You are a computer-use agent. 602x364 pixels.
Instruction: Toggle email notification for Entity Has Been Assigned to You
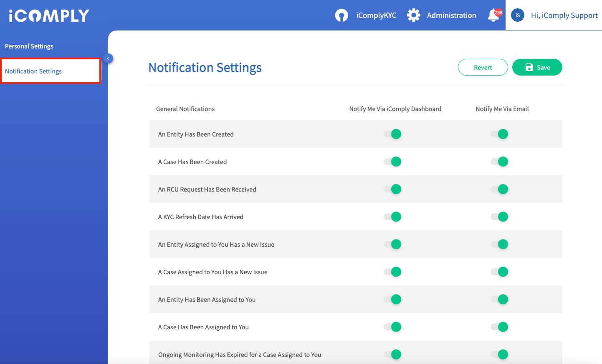pyautogui.click(x=499, y=299)
